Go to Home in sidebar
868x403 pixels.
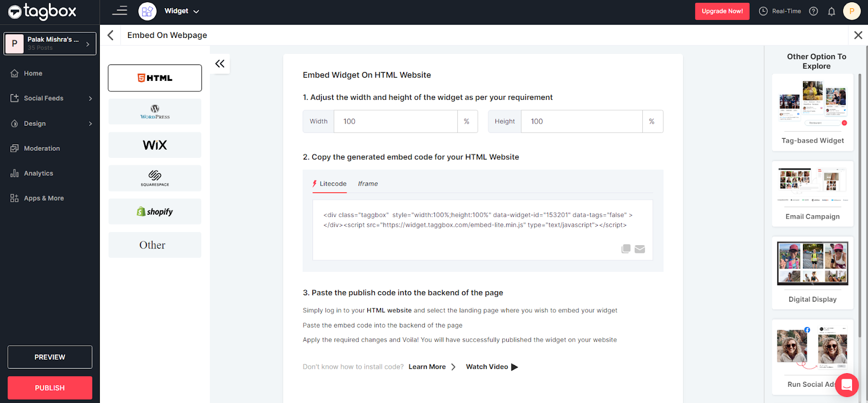click(x=33, y=73)
